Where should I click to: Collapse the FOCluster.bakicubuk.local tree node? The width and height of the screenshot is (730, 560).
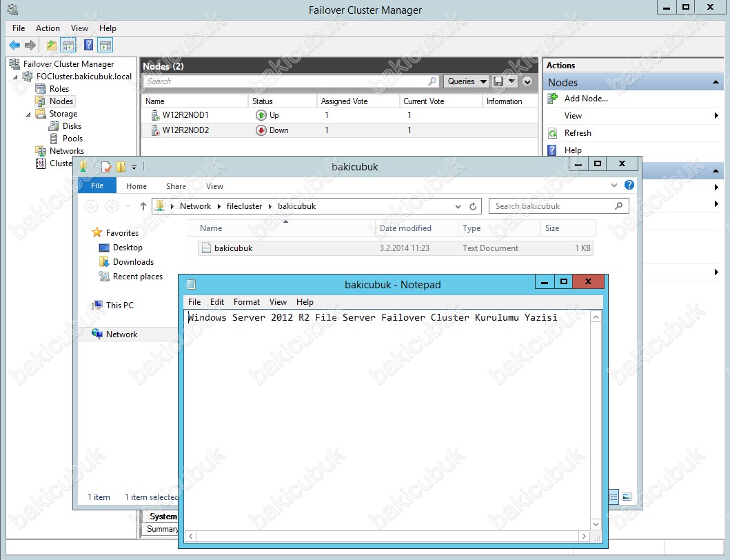tap(15, 77)
